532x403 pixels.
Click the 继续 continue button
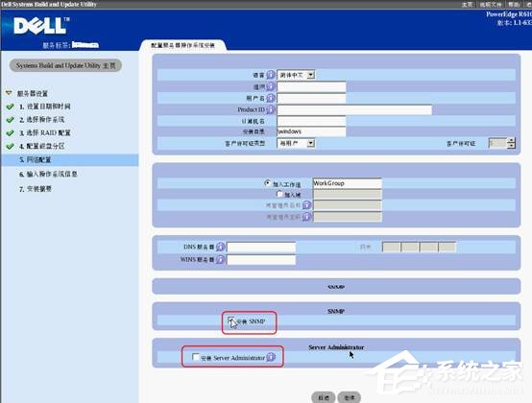point(350,397)
